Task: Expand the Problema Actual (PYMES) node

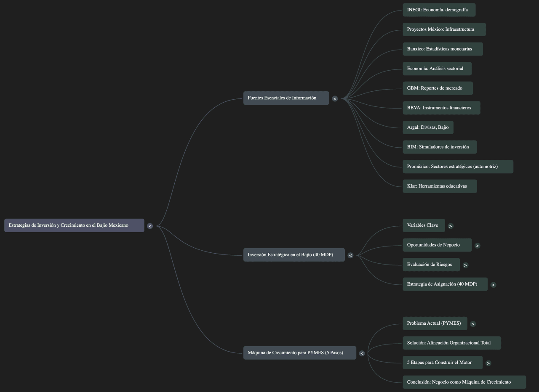Action: point(473,324)
